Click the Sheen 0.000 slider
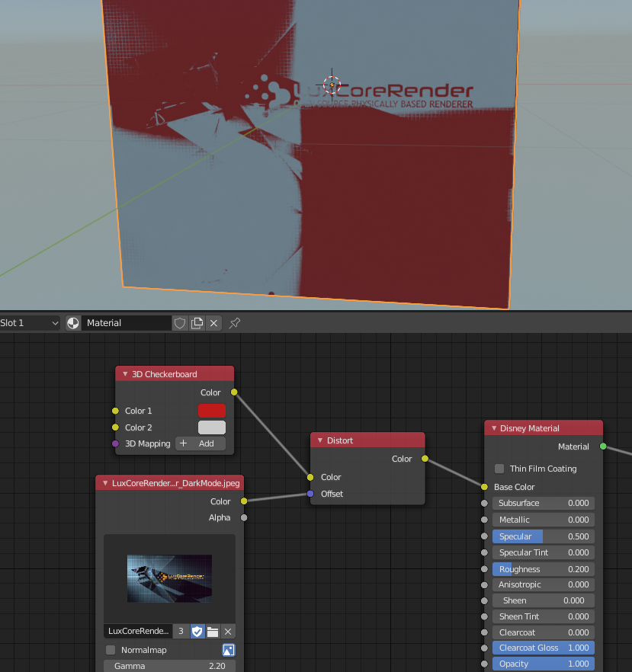The height and width of the screenshot is (672, 632). (544, 600)
